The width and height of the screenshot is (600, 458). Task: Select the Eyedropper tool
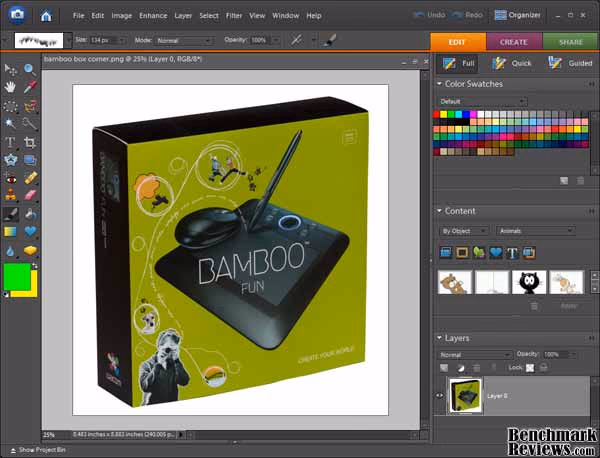click(x=30, y=87)
